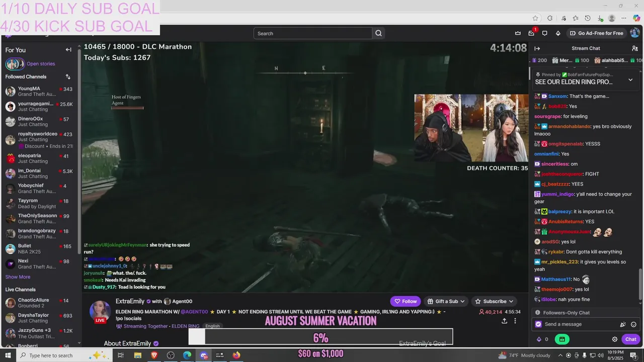Open yourragegaming channel in sidebar
Screen dimensions: 644x362
[39, 107]
